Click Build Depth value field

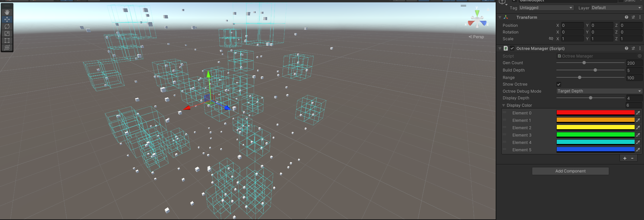click(x=634, y=70)
